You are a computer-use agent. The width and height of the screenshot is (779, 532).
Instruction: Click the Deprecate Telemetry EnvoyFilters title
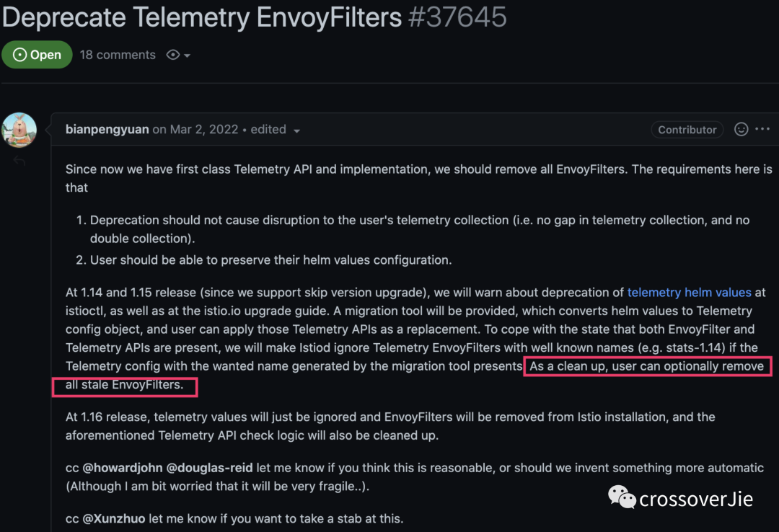202,17
